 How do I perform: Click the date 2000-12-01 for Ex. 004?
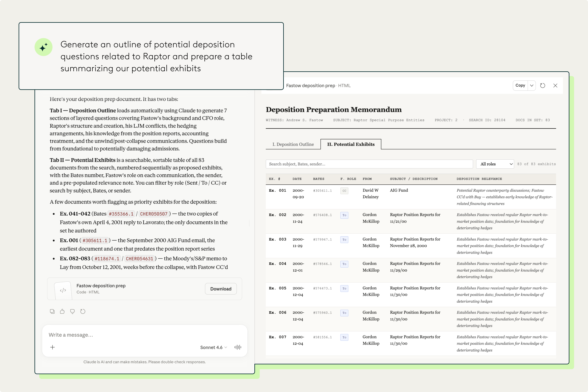click(298, 267)
